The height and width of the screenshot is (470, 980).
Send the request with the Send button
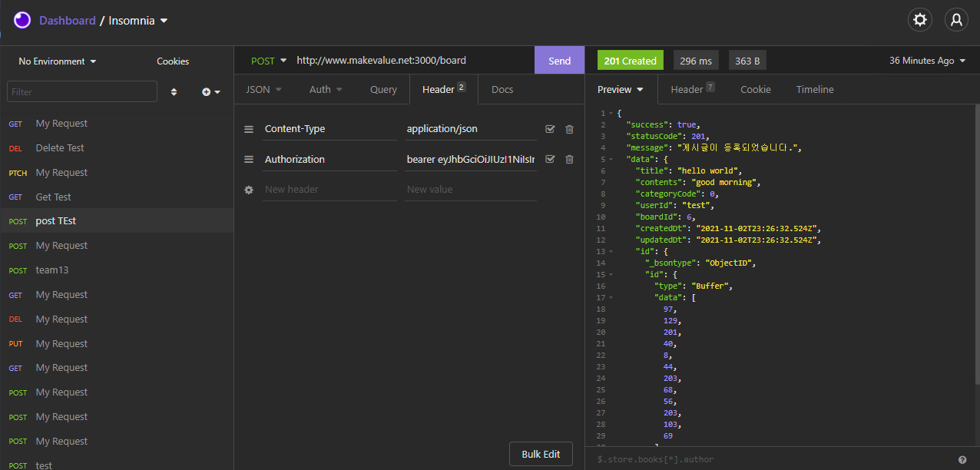560,61
